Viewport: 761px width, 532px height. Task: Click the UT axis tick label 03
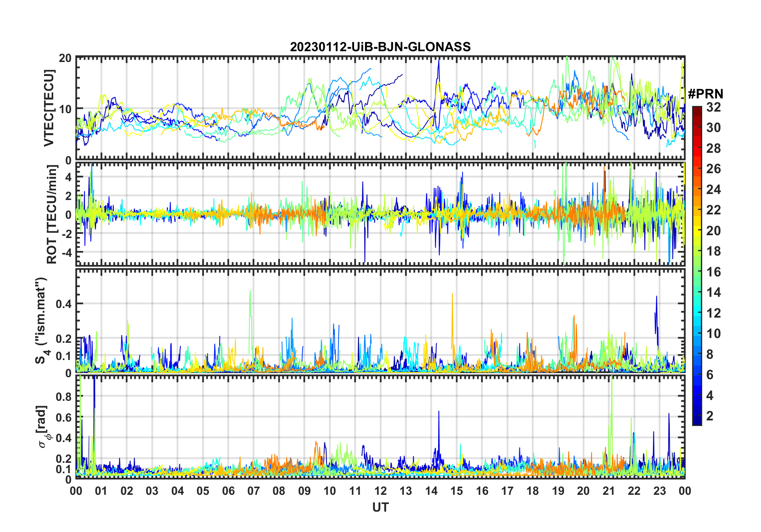[152, 491]
